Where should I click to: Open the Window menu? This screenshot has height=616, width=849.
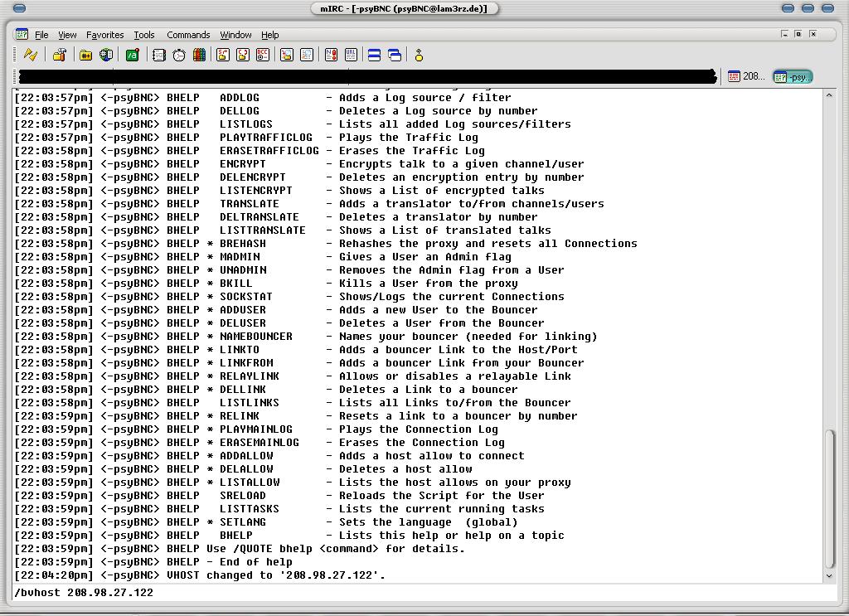click(235, 35)
